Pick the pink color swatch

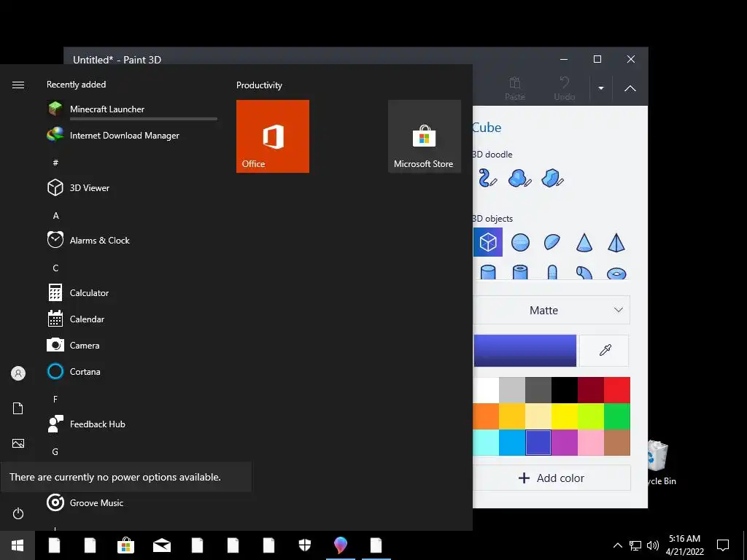pyautogui.click(x=591, y=443)
